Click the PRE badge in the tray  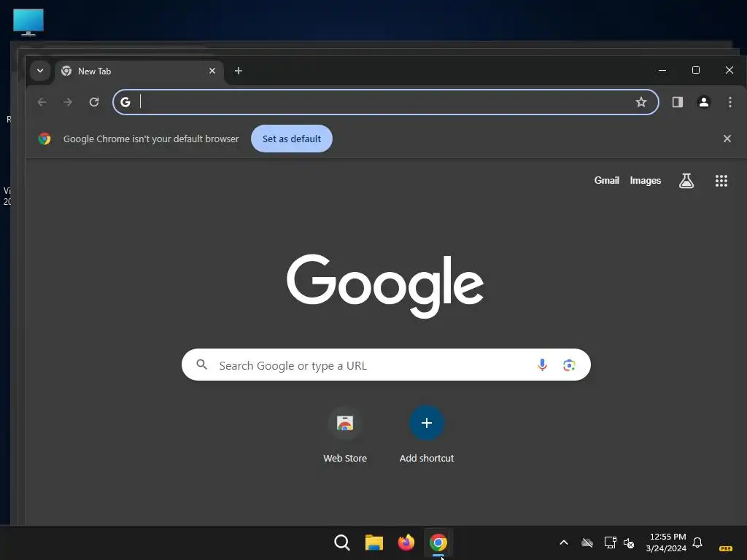pyautogui.click(x=726, y=548)
